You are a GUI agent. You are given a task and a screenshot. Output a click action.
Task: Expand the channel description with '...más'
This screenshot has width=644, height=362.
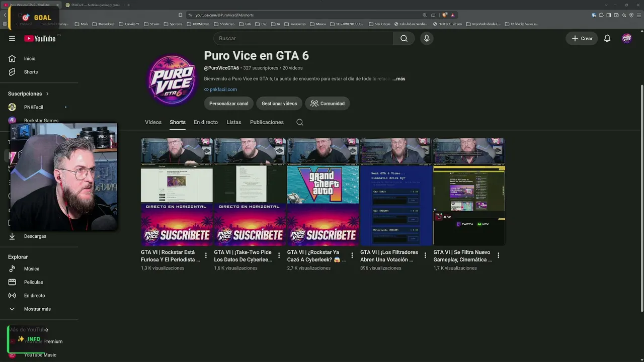[399, 78]
